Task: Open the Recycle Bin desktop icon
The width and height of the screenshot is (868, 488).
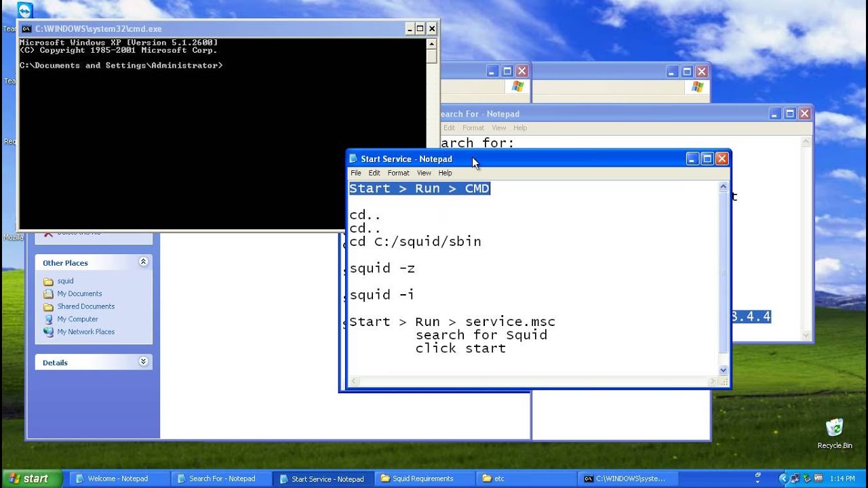Action: coord(834,428)
